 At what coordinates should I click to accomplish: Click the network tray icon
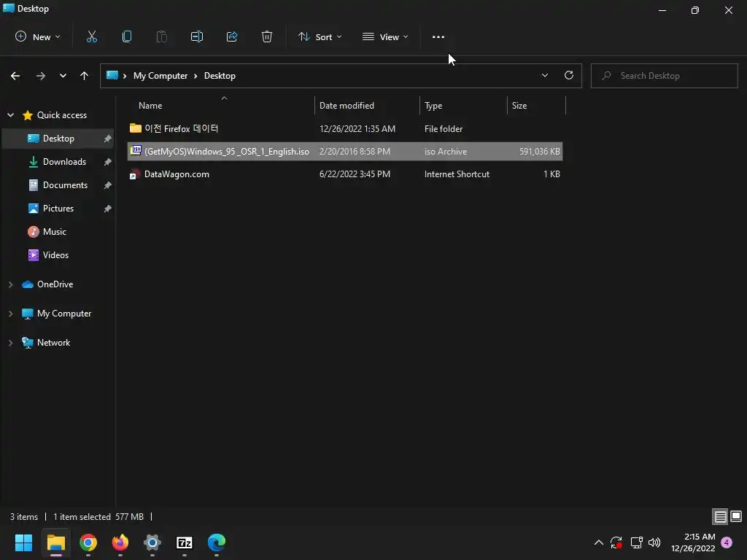[636, 542]
